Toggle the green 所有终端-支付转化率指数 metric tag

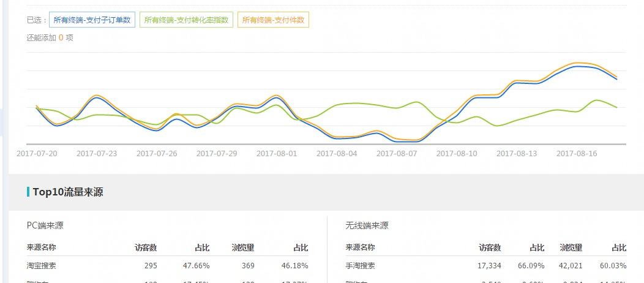[x=187, y=20]
